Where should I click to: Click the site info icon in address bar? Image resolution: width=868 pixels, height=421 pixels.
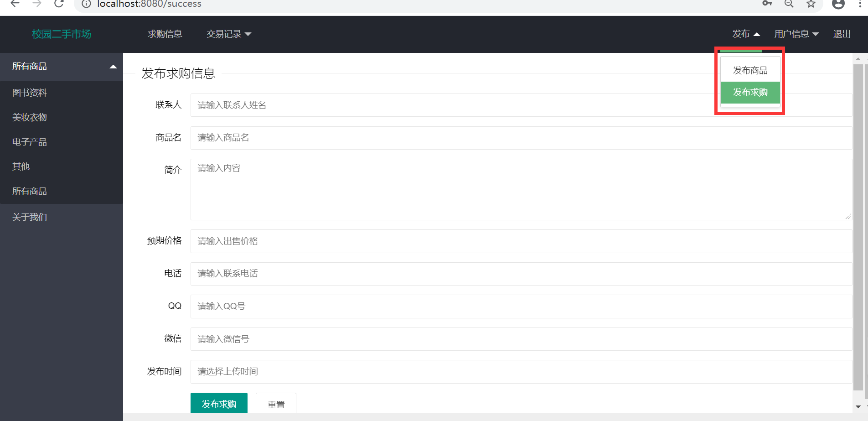[86, 4]
